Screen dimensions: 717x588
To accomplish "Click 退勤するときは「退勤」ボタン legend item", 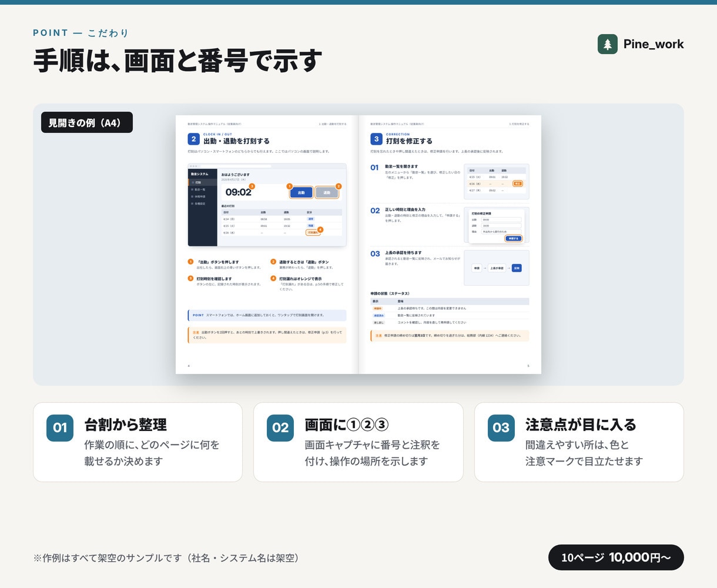I will tap(307, 265).
